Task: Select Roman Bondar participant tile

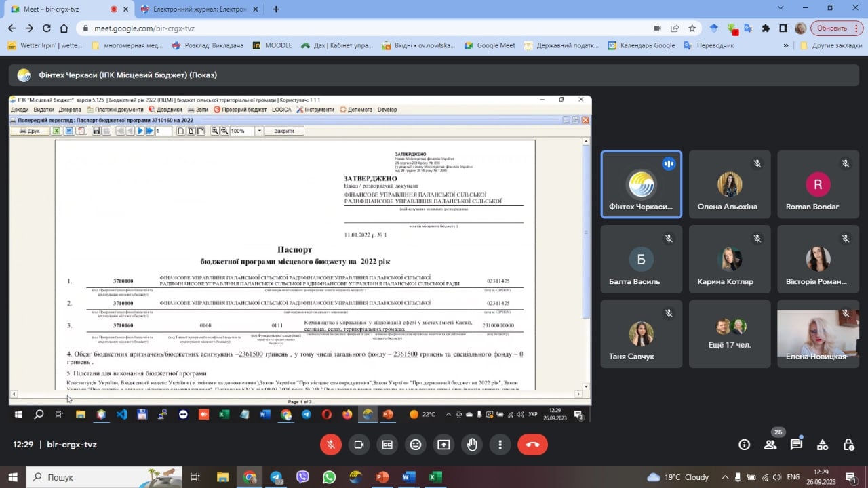Action: coord(818,184)
